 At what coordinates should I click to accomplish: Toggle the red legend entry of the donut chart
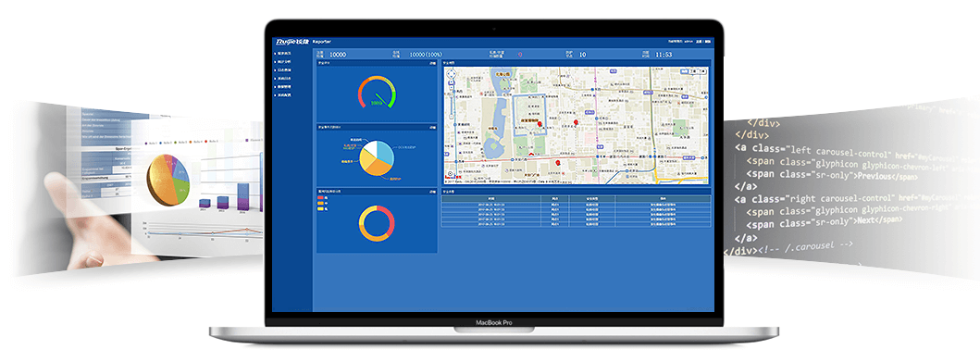pyautogui.click(x=321, y=197)
